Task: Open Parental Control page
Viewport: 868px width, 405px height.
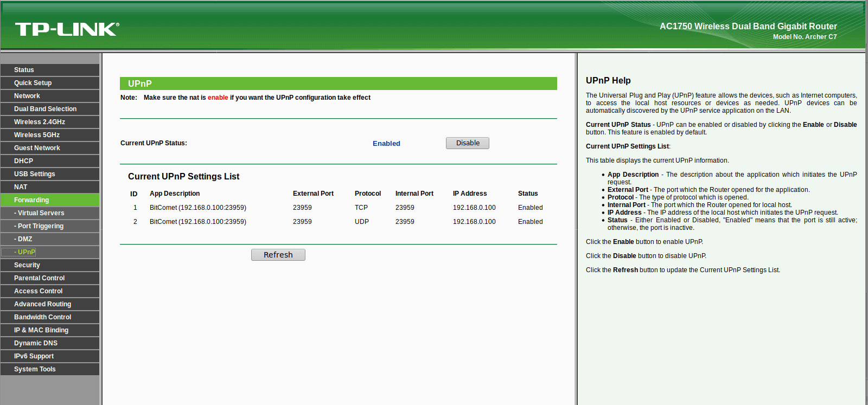Action: (x=50, y=278)
